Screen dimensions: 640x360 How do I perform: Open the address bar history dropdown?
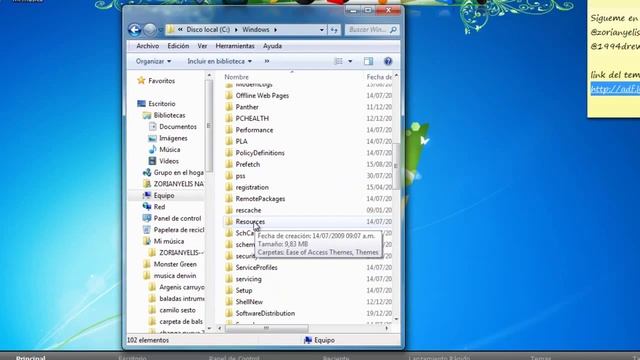[x=322, y=30]
